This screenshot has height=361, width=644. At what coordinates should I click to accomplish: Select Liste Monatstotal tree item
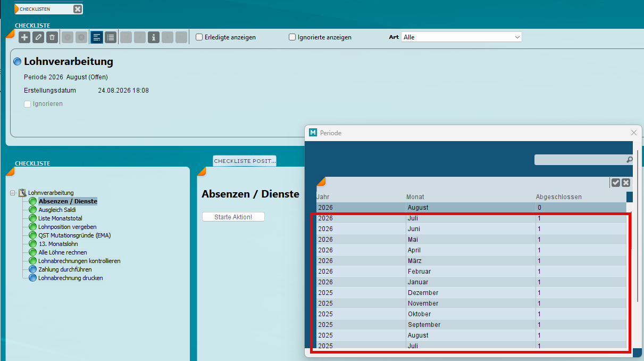click(60, 218)
